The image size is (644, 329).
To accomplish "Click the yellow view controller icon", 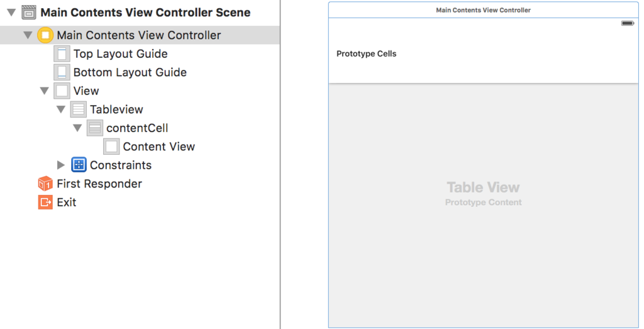I will pos(45,35).
